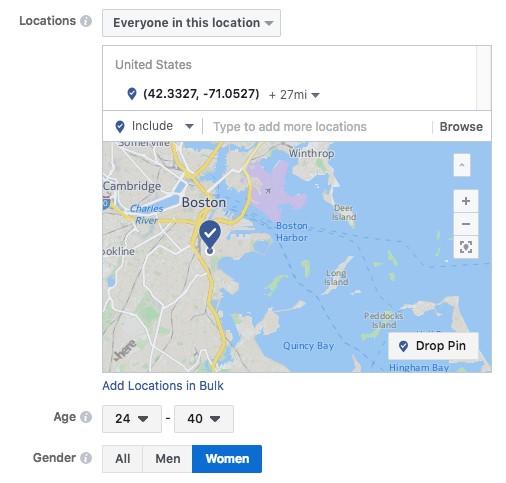Zoom in on the map
The image size is (506, 483).
466,201
